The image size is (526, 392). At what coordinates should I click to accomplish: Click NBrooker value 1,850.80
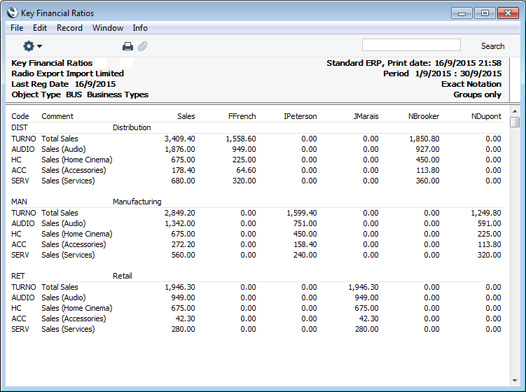pos(424,139)
